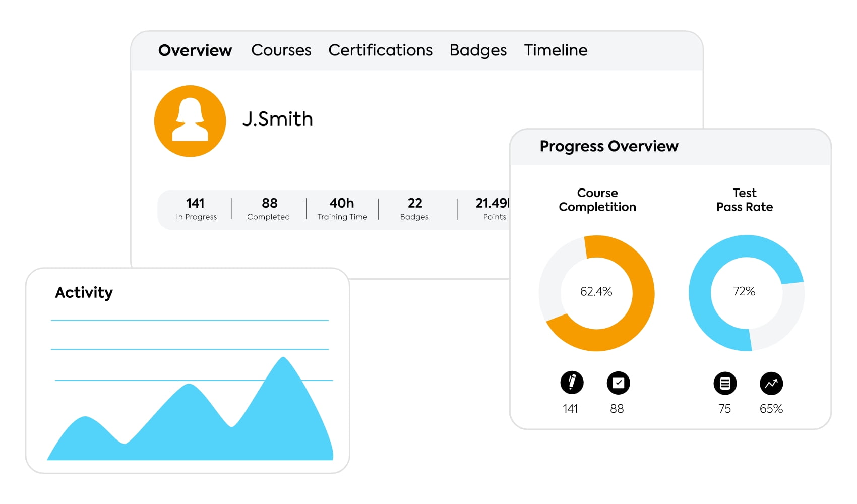Switch to the Courses tab
This screenshot has height=504, width=857.
281,50
